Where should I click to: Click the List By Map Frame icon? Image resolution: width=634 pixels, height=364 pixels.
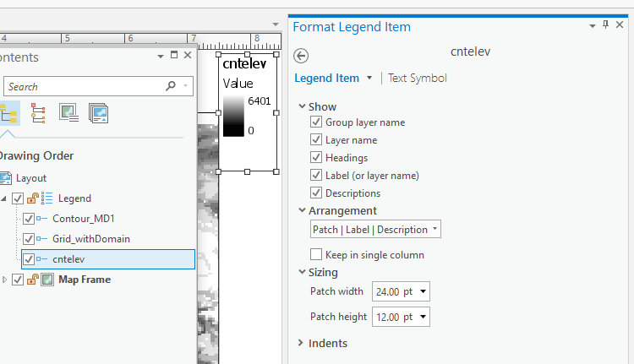(68, 113)
